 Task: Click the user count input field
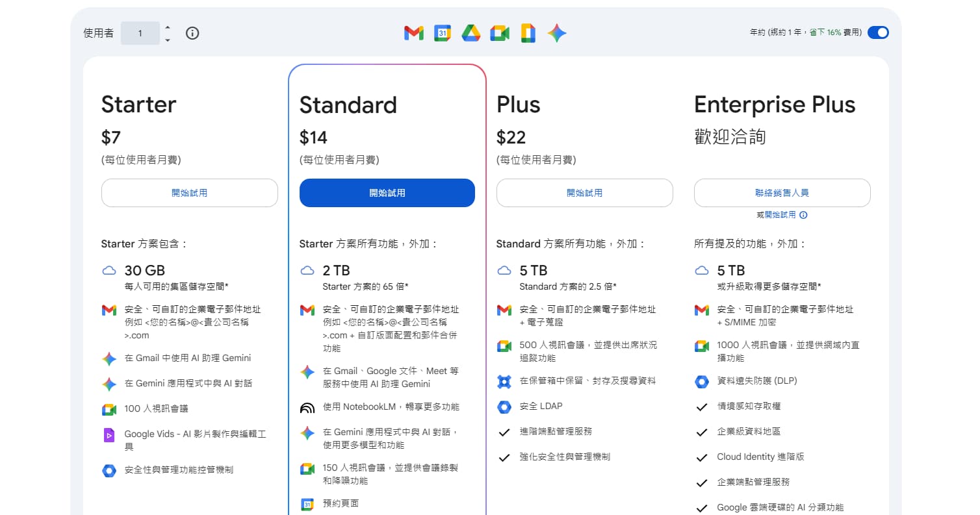point(140,32)
